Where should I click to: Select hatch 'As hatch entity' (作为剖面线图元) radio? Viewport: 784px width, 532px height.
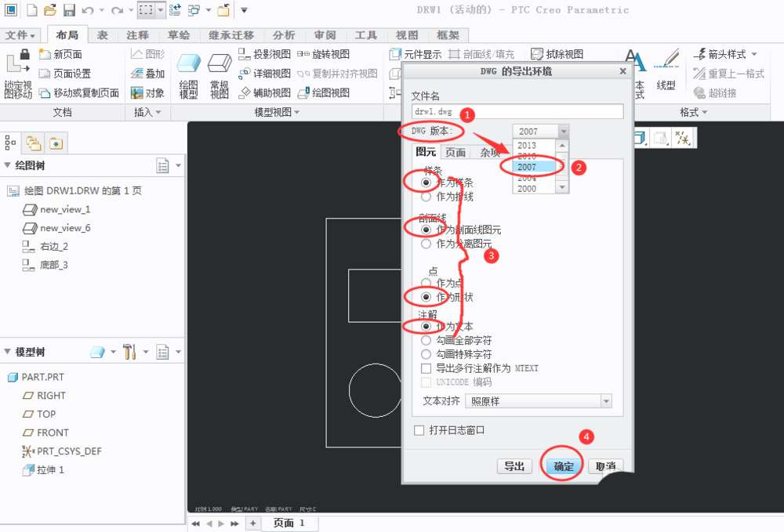pyautogui.click(x=426, y=230)
